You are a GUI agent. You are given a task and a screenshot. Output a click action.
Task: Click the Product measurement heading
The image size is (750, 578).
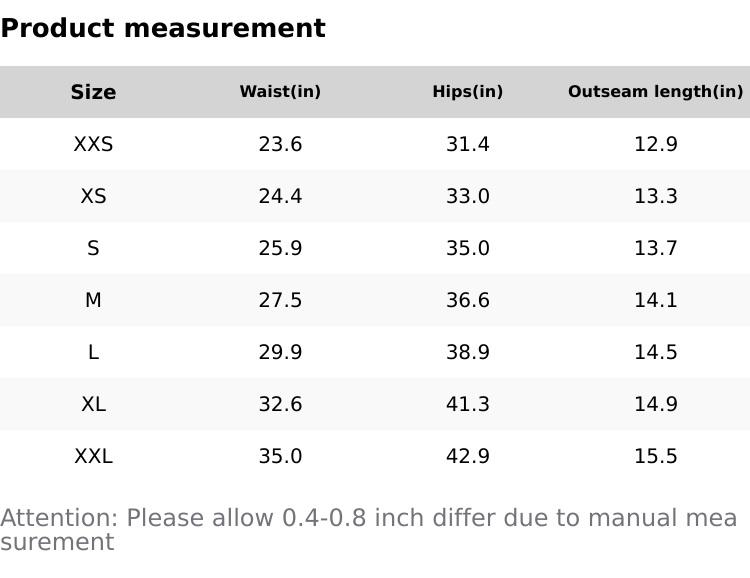pos(163,29)
